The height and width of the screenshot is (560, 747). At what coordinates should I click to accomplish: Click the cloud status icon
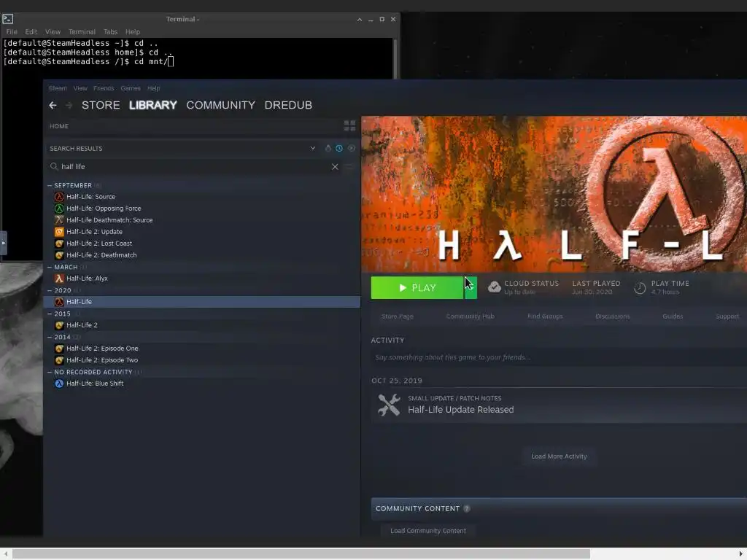[495, 287]
